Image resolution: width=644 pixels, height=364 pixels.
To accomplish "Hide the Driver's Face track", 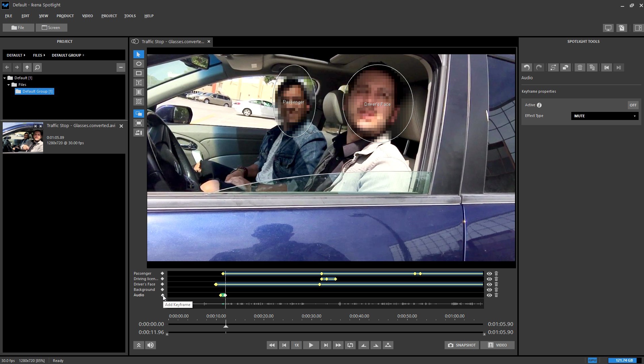I will [x=489, y=284].
